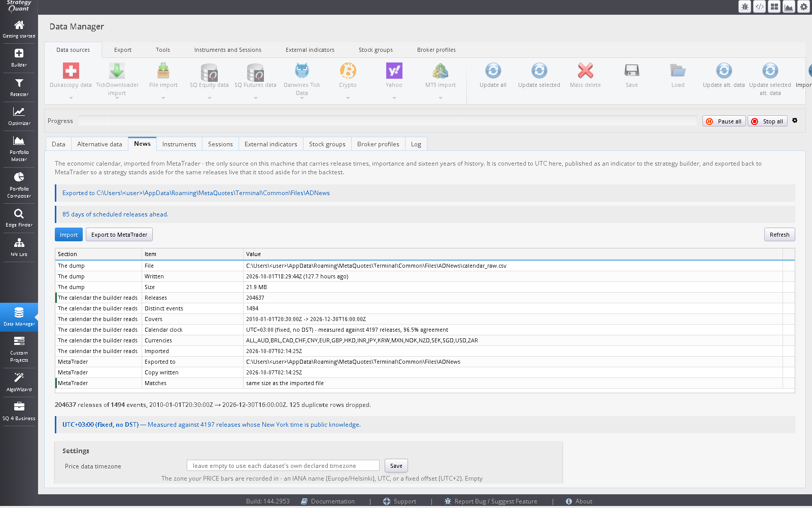Click the Load folder icon

[x=678, y=71]
